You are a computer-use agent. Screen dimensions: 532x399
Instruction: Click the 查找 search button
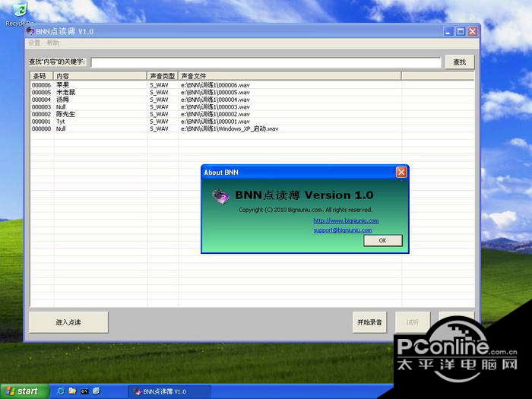459,62
